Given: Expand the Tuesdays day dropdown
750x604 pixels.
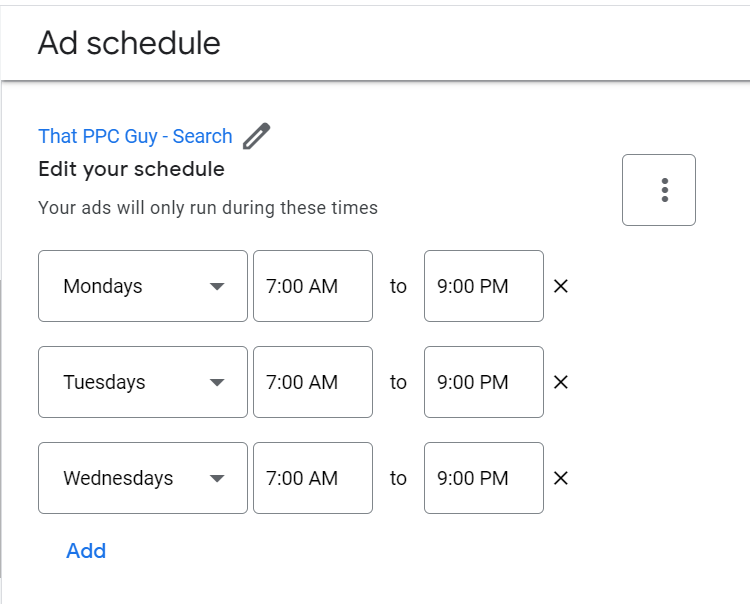Looking at the screenshot, I should point(143,382).
